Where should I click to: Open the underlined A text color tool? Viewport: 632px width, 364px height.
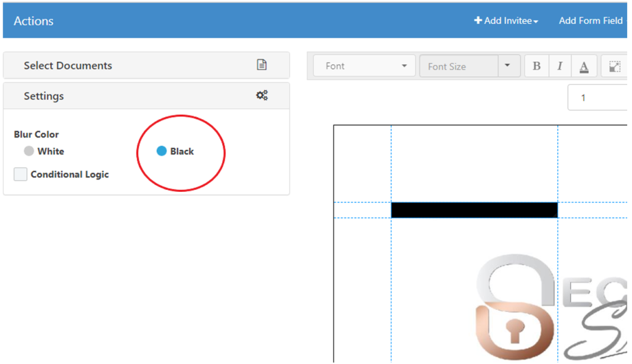coord(583,66)
